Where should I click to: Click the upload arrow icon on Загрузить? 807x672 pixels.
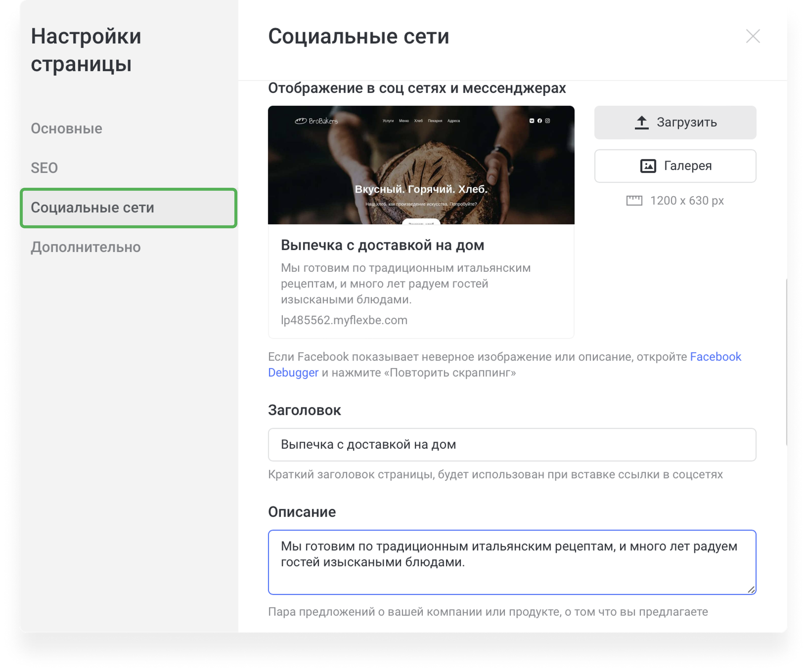pyautogui.click(x=641, y=122)
